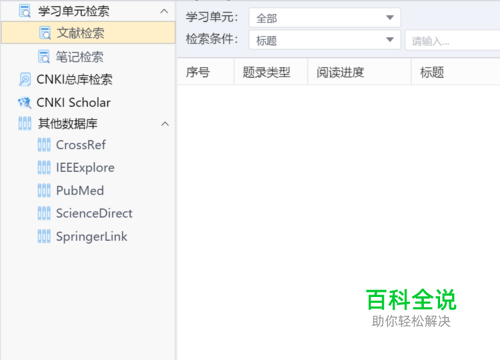
Task: Select 文献检索 in the sidebar
Action: (88, 33)
